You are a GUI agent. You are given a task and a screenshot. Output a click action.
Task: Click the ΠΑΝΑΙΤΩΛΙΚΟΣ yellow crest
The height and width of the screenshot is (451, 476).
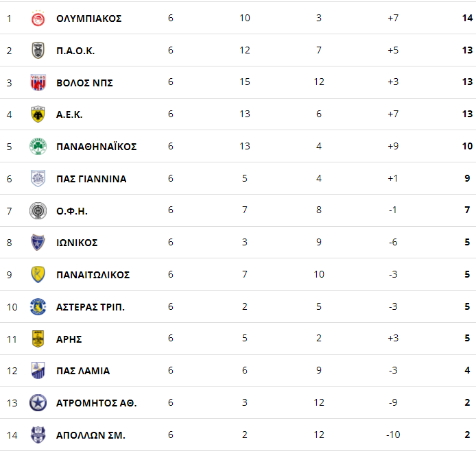38,274
